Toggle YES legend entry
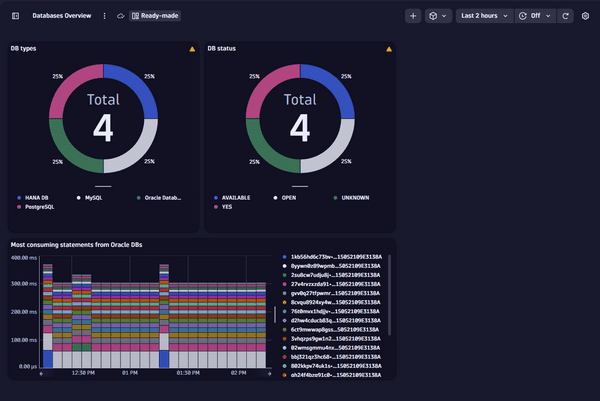The width and height of the screenshot is (600, 401). [x=223, y=207]
